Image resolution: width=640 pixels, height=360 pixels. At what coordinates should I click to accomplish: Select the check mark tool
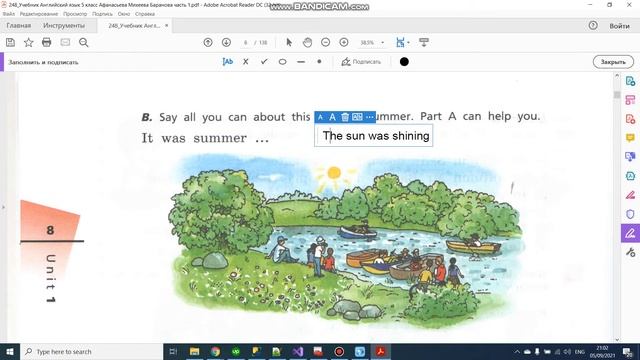pyautogui.click(x=264, y=62)
